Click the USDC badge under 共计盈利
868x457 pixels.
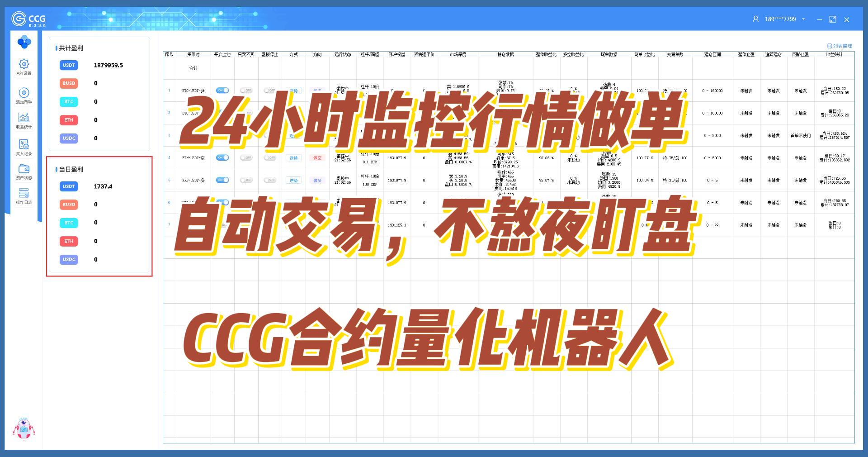tap(69, 138)
